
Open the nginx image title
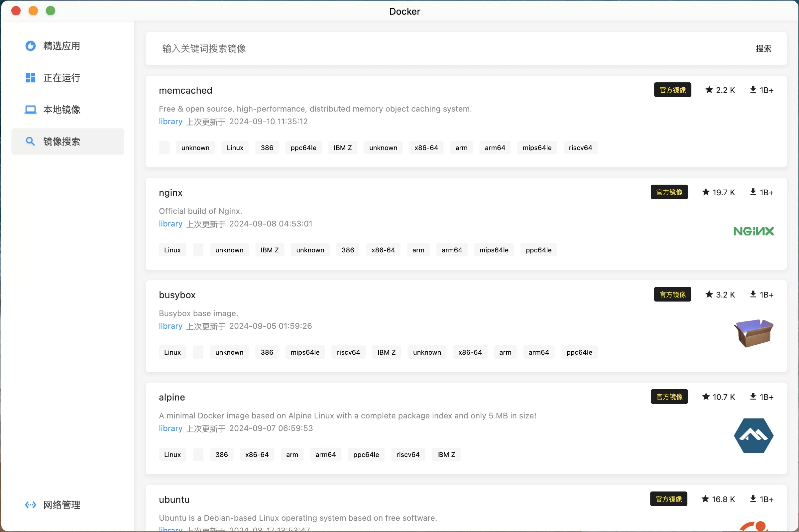point(171,193)
